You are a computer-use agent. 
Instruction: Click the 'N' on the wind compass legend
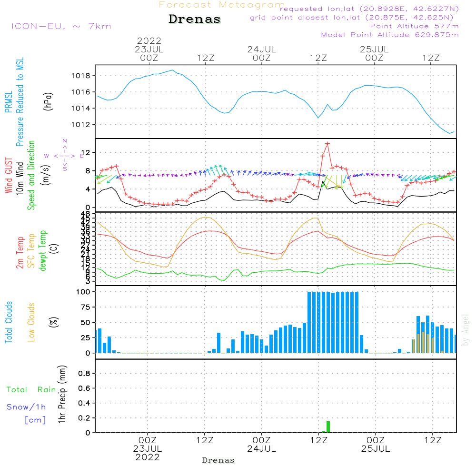[65, 141]
